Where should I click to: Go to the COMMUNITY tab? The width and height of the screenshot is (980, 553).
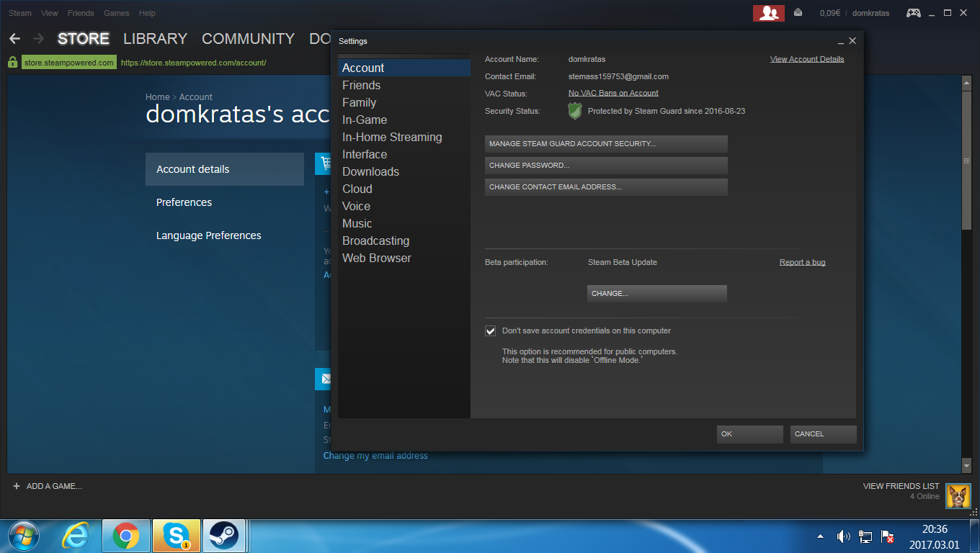(x=249, y=39)
